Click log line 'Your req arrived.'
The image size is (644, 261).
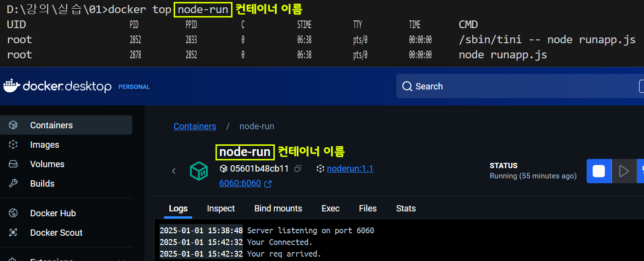click(284, 254)
